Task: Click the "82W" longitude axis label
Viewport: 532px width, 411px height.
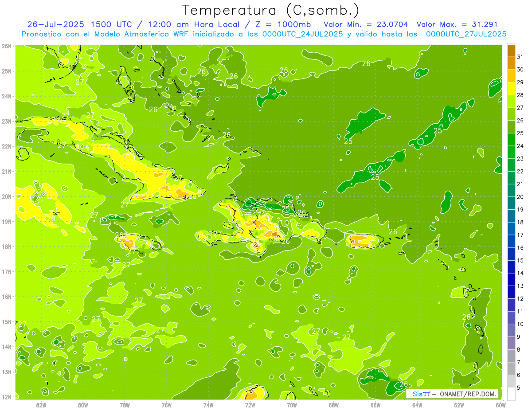Action: (x=41, y=405)
